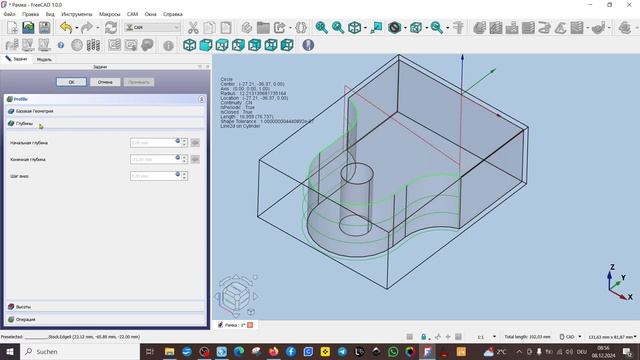
Task: Open the Инструменты menu
Action: tap(77, 14)
